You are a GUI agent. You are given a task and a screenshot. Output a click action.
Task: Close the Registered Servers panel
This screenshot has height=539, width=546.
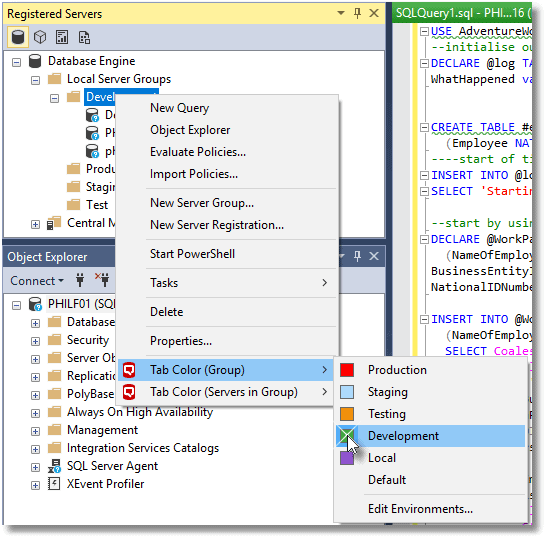pyautogui.click(x=374, y=13)
